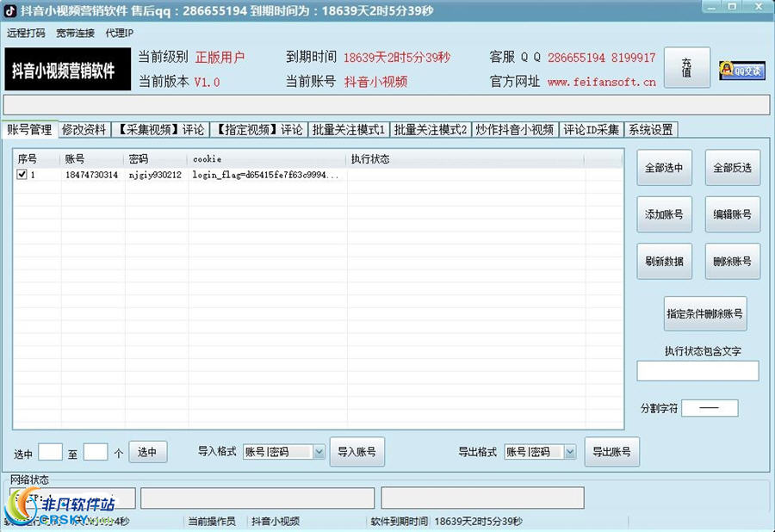Select account number 18474730314 cell
Image resolution: width=775 pixels, height=532 pixels.
(91, 175)
